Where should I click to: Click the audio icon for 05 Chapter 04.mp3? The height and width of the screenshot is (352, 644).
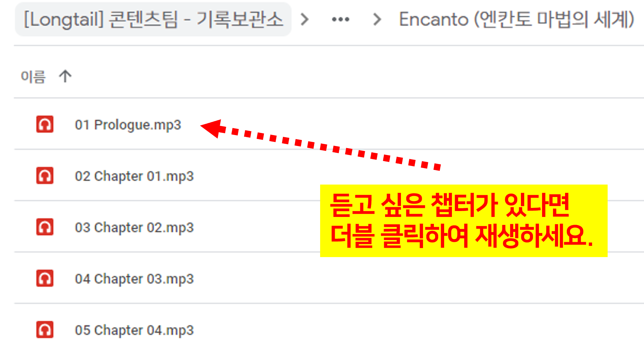(45, 330)
